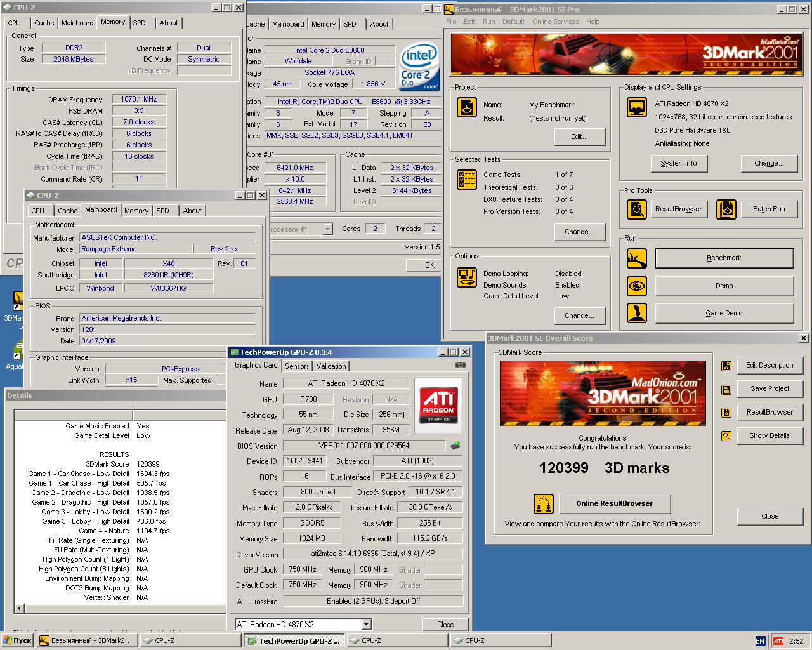The height and width of the screenshot is (650, 812).
Task: Click the Edit Description button
Action: click(769, 366)
